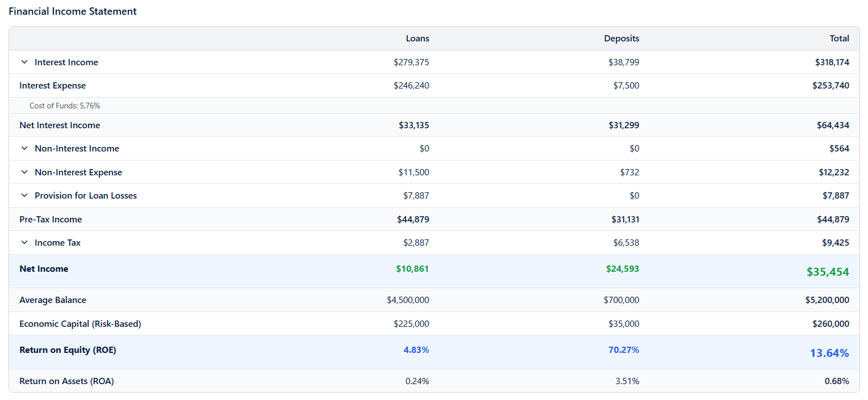Click the Deposits economic capital $35,000

click(624, 324)
